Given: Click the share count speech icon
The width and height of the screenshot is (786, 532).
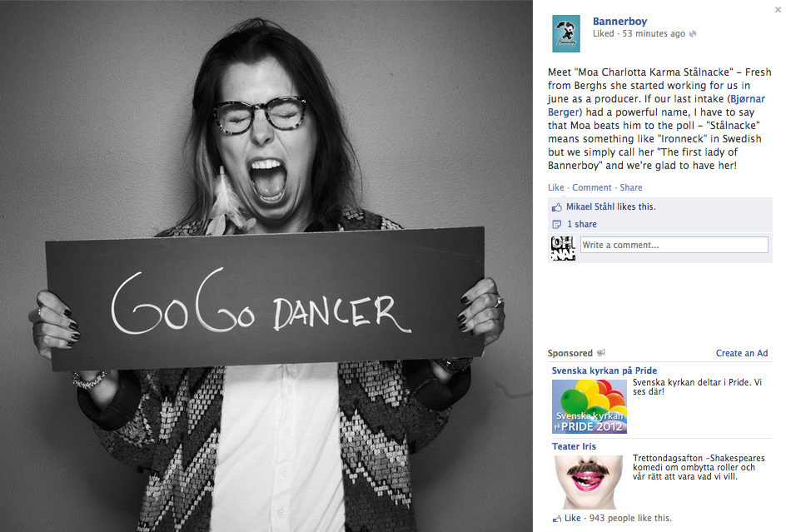Looking at the screenshot, I should point(556,224).
